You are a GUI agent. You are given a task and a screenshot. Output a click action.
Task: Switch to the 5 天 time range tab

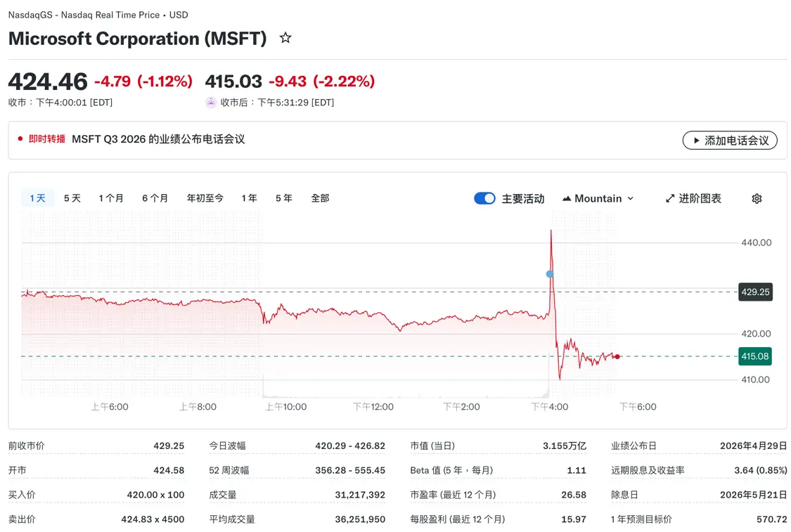(71, 198)
